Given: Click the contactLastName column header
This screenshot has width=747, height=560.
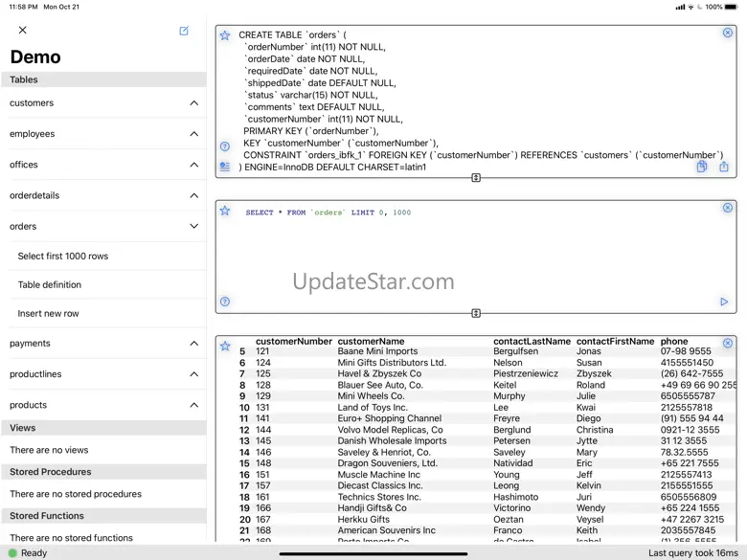Looking at the screenshot, I should pos(532,341).
